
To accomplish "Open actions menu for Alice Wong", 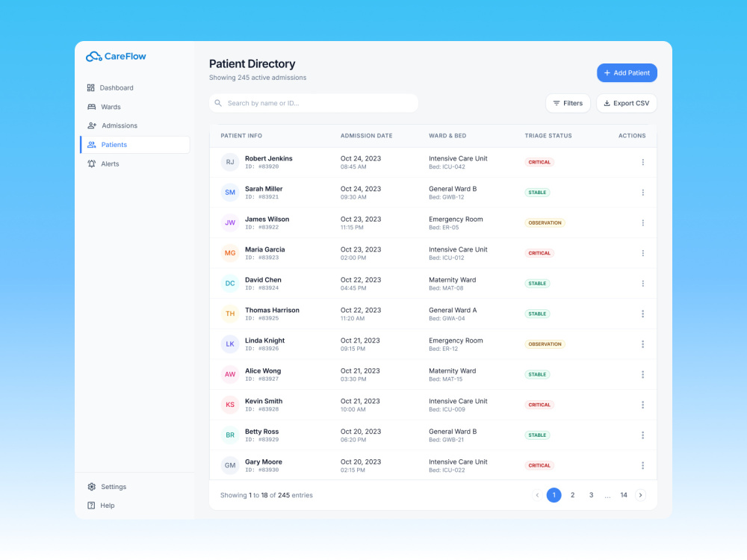I will point(642,374).
